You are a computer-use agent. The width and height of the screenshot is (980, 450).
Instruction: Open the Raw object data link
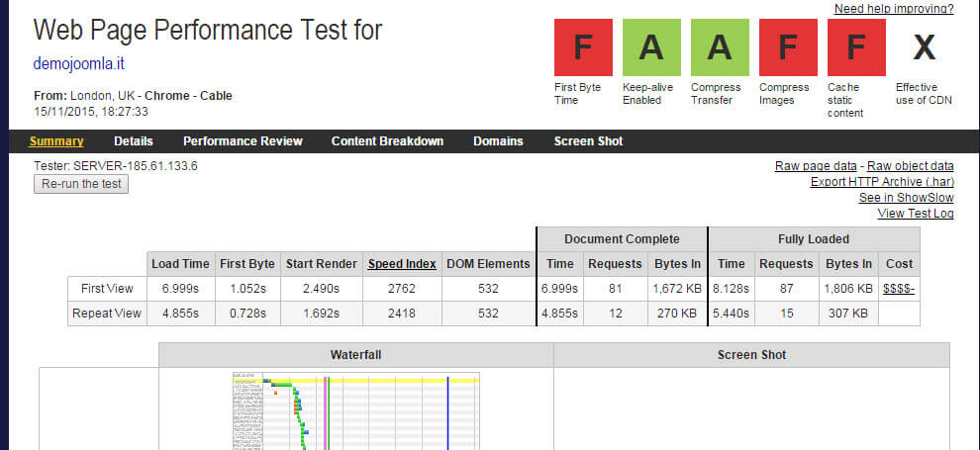[x=910, y=166]
